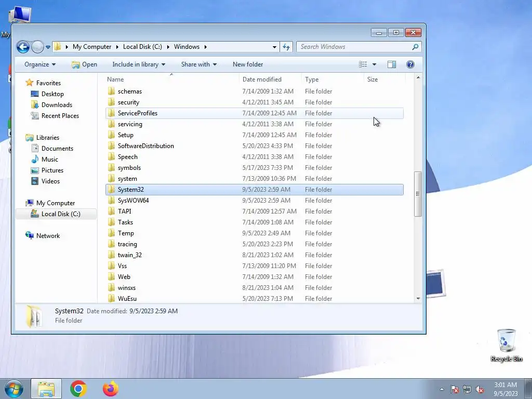Select Local Disk (C:) in address bar
Viewport: 532px width, 399px height.
[x=142, y=47]
